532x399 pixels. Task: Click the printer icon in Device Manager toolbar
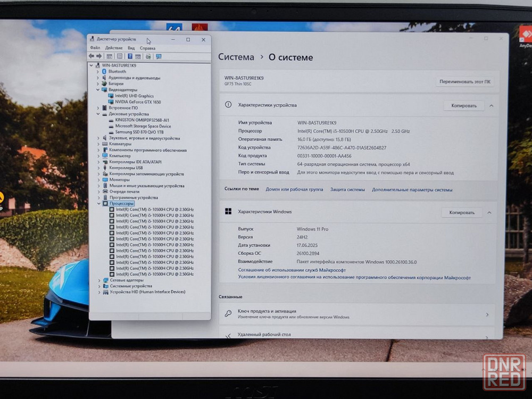[148, 56]
